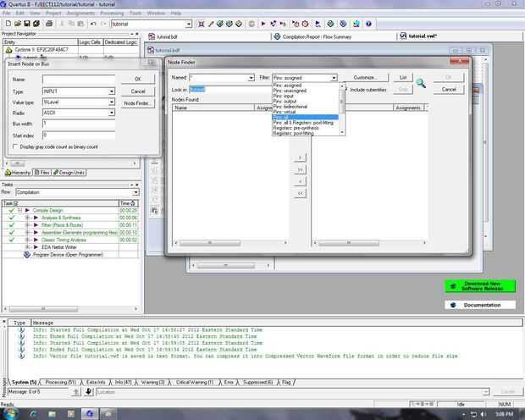
Task: Open the Filter dropdown showing Pins: assigned
Action: [x=334, y=78]
